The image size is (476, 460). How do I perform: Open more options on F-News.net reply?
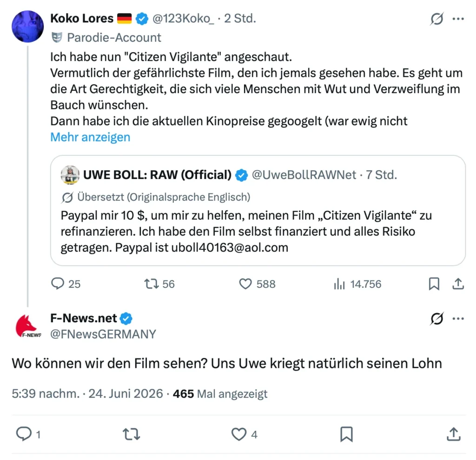pyautogui.click(x=458, y=319)
